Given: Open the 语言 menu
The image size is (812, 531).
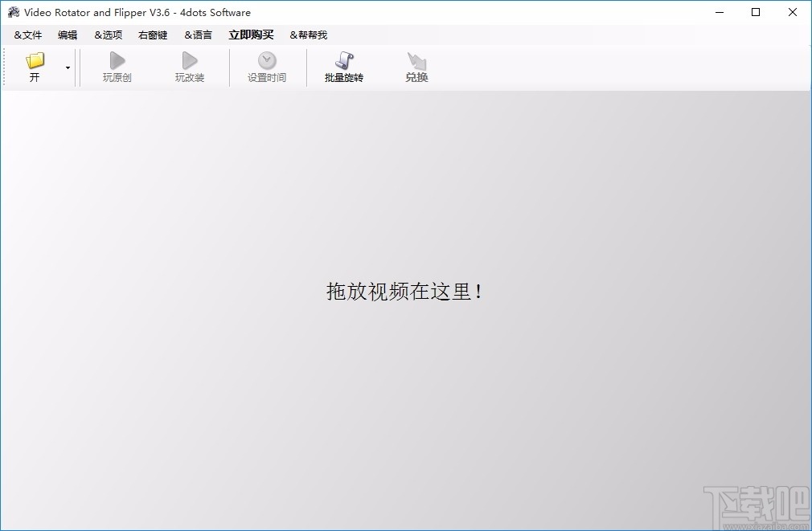Looking at the screenshot, I should click(x=197, y=35).
